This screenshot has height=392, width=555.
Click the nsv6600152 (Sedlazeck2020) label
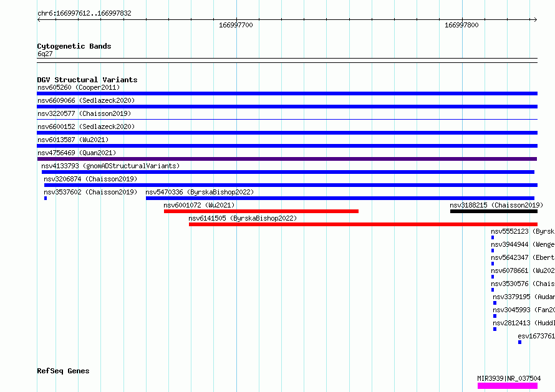coord(86,127)
